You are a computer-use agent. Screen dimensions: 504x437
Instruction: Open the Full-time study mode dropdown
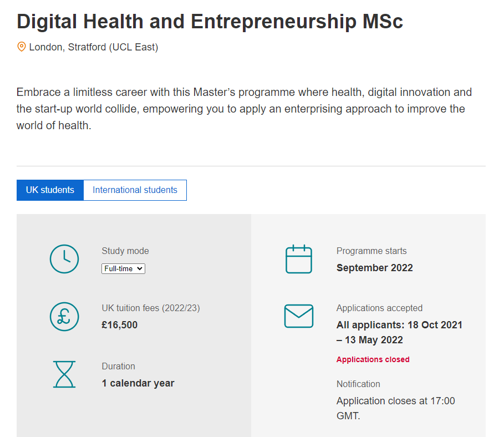pyautogui.click(x=123, y=268)
